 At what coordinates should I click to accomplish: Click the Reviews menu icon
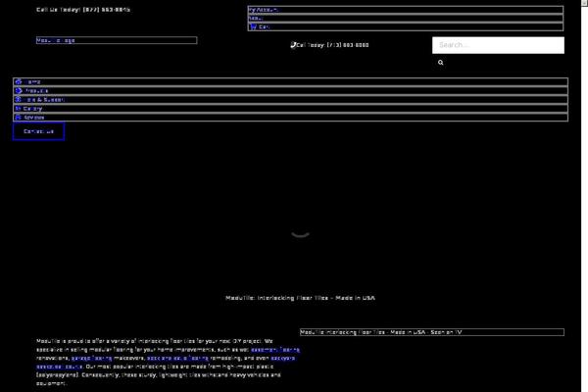pyautogui.click(x=18, y=118)
